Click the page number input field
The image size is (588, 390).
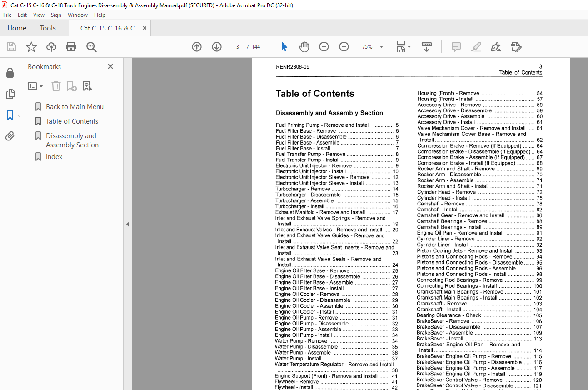point(238,47)
